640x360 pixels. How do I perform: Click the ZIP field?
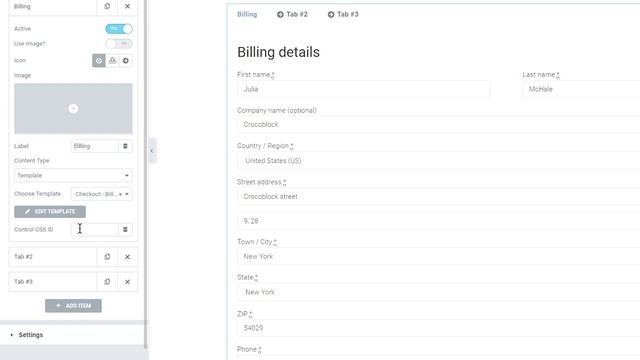pos(438,328)
